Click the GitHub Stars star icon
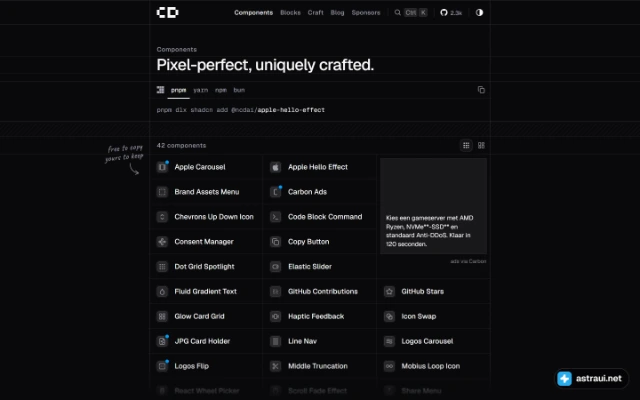 389,291
